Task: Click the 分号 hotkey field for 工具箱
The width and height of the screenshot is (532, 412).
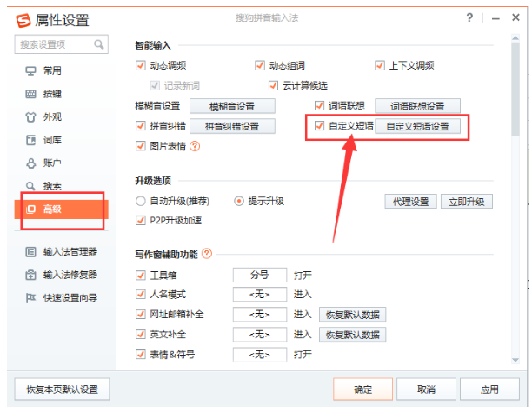Action: pyautogui.click(x=260, y=275)
